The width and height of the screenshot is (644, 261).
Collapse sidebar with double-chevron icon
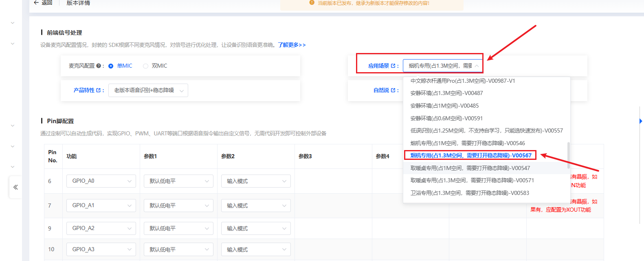pos(15,187)
